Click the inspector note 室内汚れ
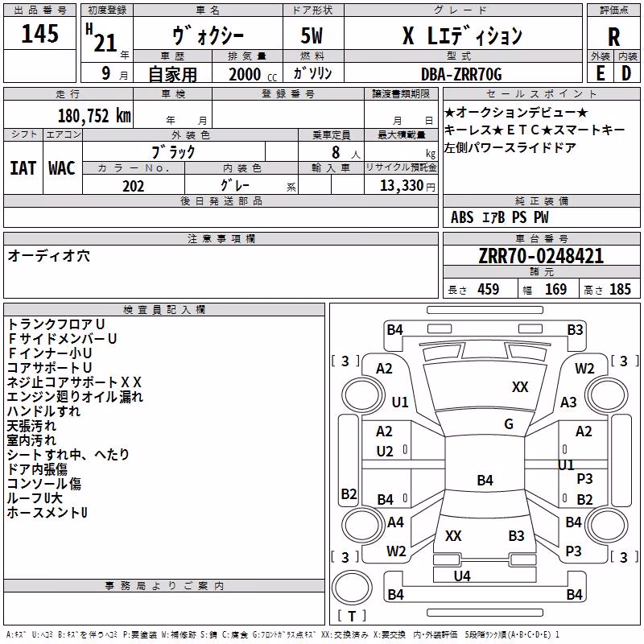Viewport: 644px width, 644px height. [31, 440]
